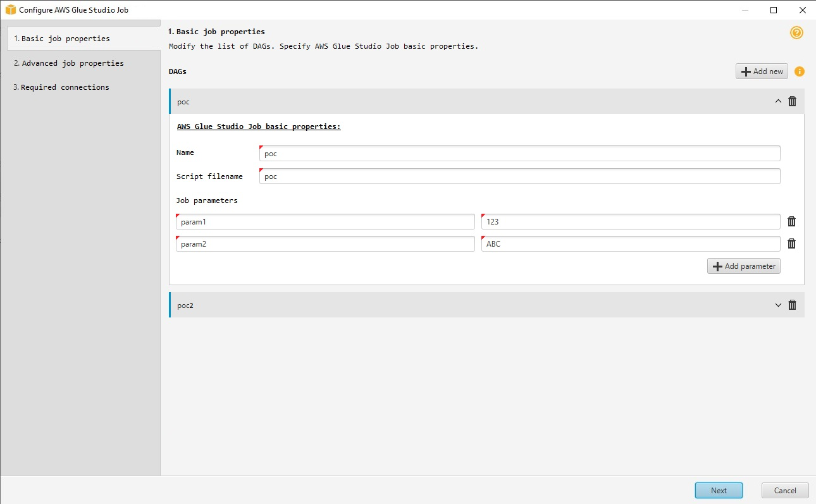Add a new parameter row
Screen dimensions: 816x504
pos(743,266)
